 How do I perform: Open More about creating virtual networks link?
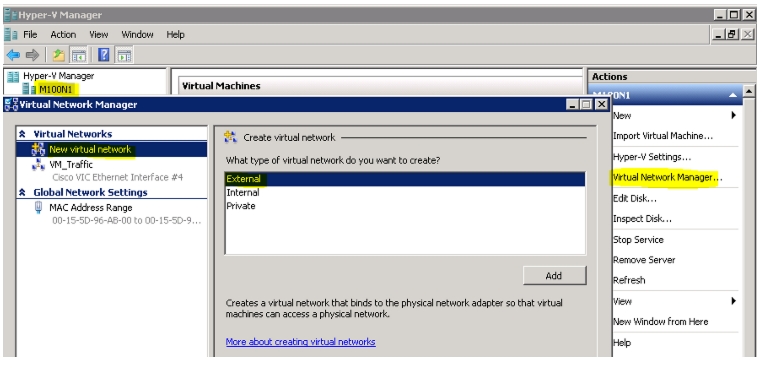coord(300,342)
